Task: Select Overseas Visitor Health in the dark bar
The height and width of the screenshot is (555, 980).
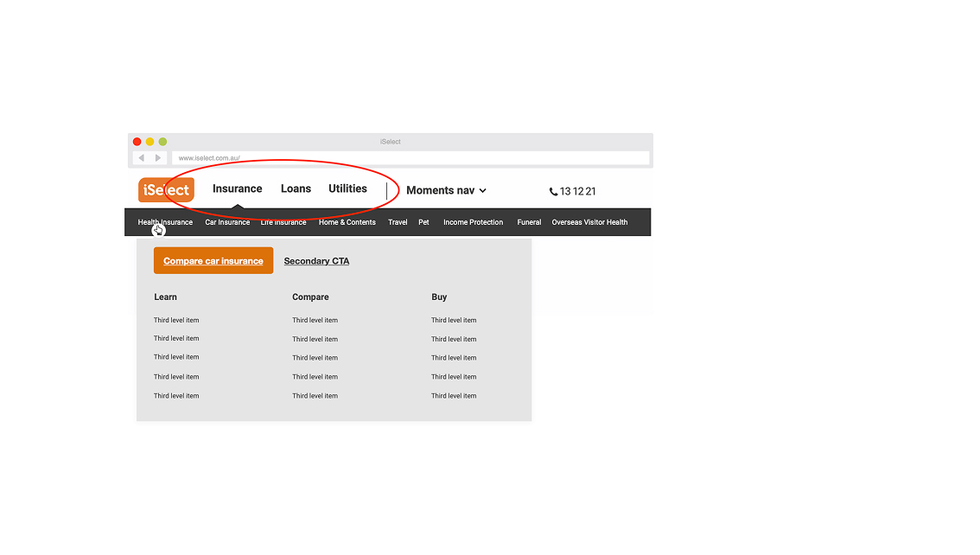Action: [x=589, y=222]
